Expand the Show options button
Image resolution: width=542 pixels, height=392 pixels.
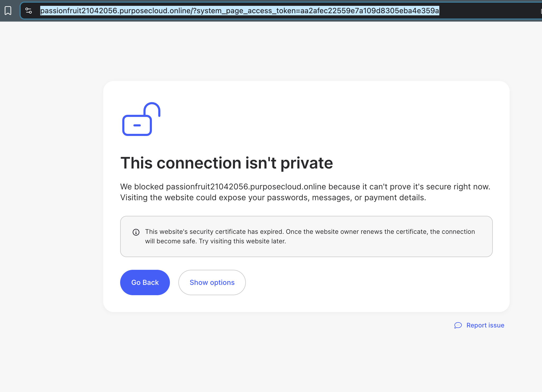(212, 282)
